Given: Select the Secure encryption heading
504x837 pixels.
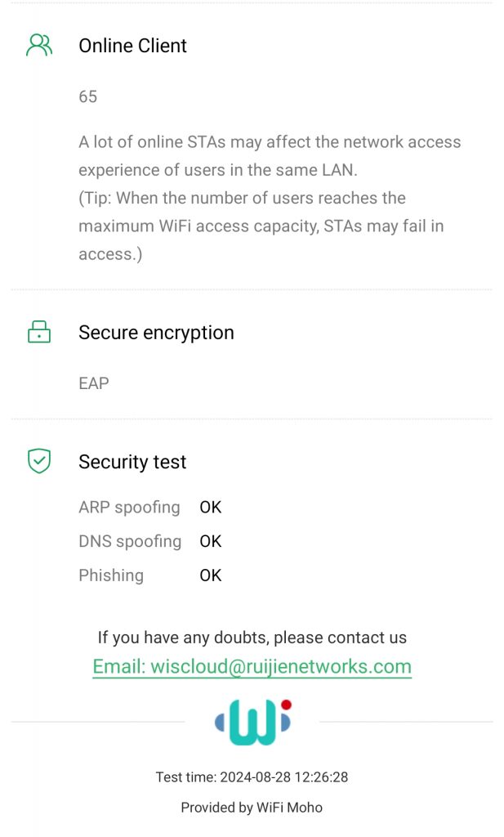Looking at the screenshot, I should [x=156, y=333].
